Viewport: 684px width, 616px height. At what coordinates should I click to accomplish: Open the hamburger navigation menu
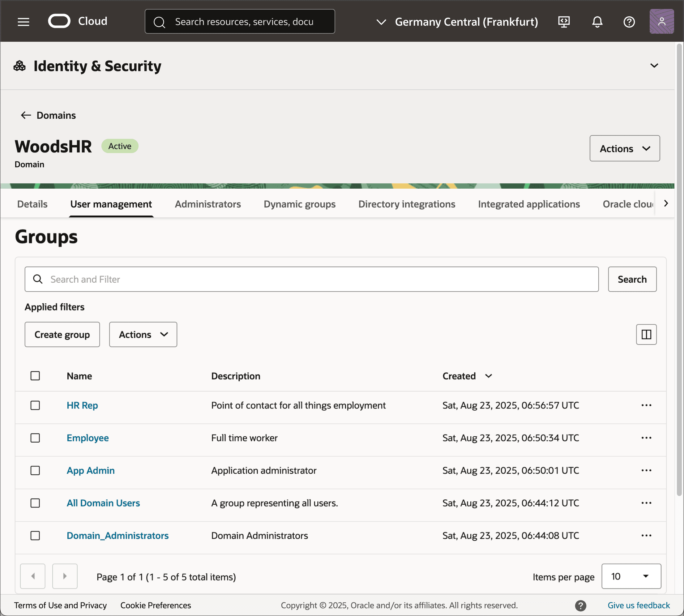click(24, 22)
